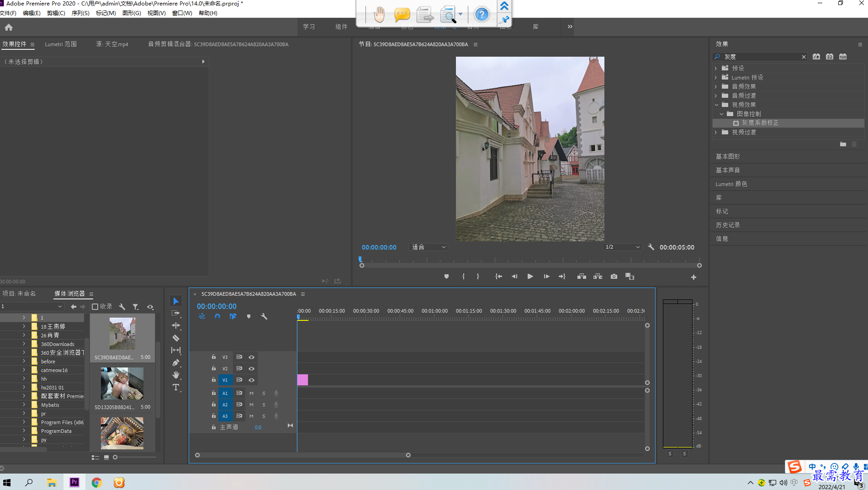Switch to the Lumetri 范围 tab
868x490 pixels.
pyautogui.click(x=61, y=44)
